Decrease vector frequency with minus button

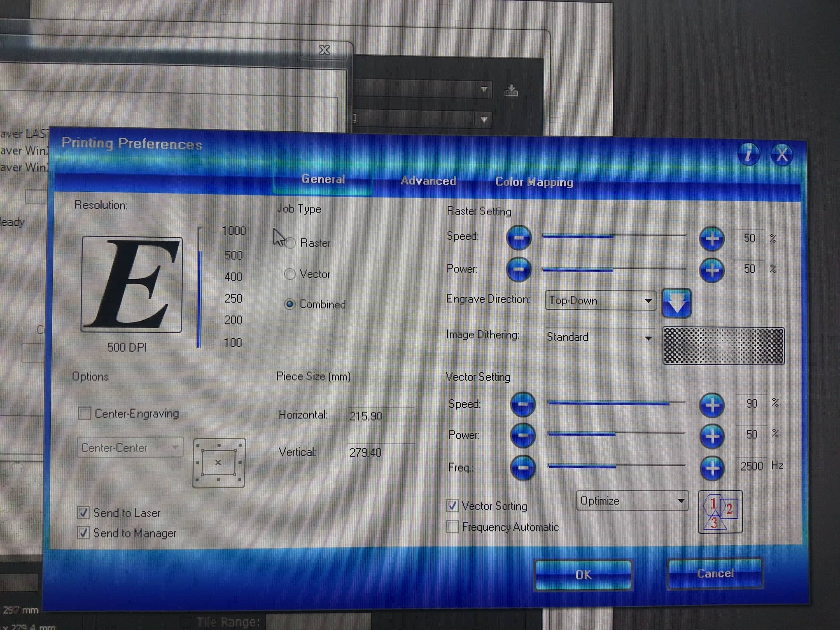coord(523,467)
